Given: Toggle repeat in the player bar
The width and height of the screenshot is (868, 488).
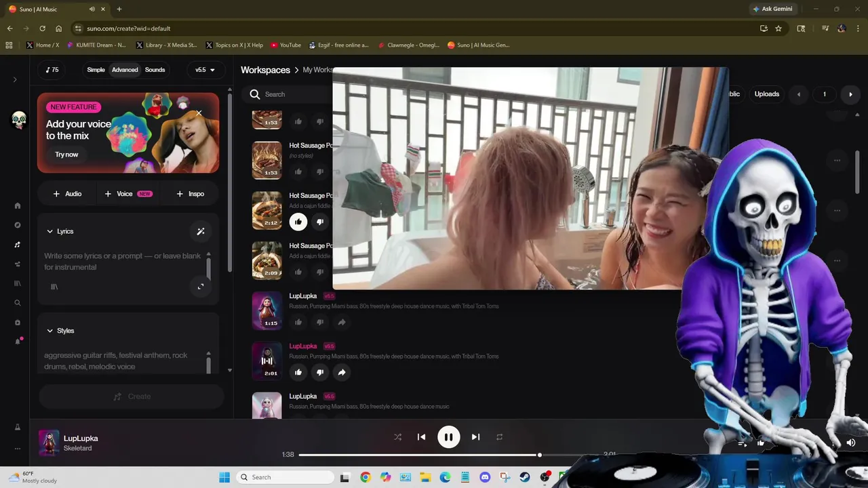Looking at the screenshot, I should [x=499, y=437].
